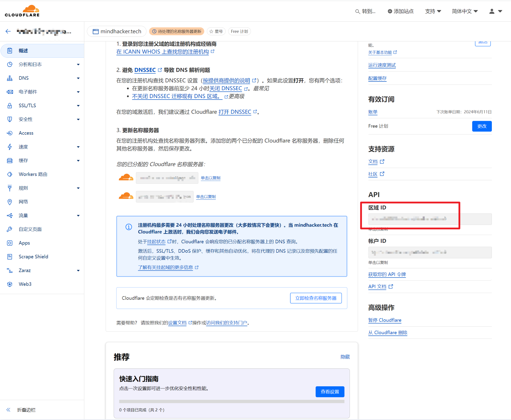Click 立即检查名称服务器 button
The width and height of the screenshot is (511, 420).
click(x=316, y=298)
